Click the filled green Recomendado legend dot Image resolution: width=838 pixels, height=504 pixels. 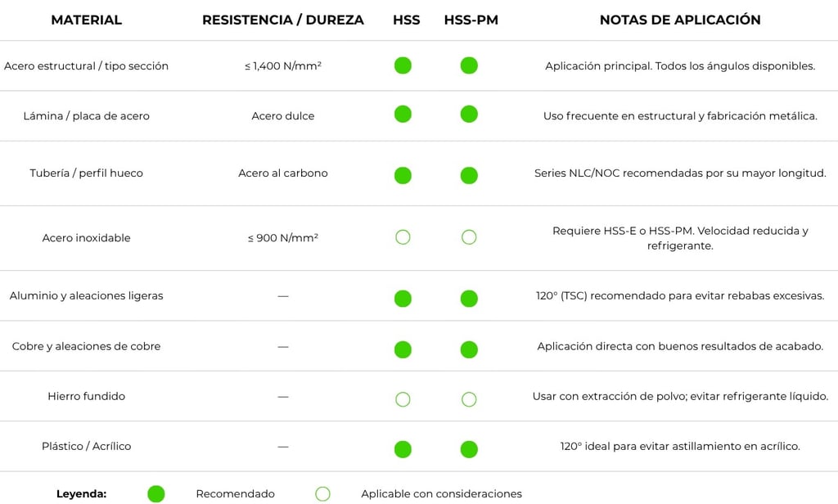pyautogui.click(x=156, y=494)
